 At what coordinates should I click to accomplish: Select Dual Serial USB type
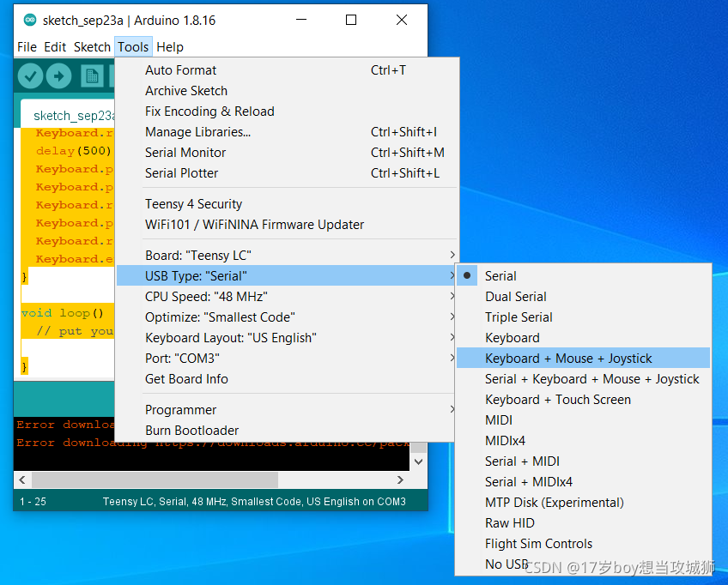(583, 297)
